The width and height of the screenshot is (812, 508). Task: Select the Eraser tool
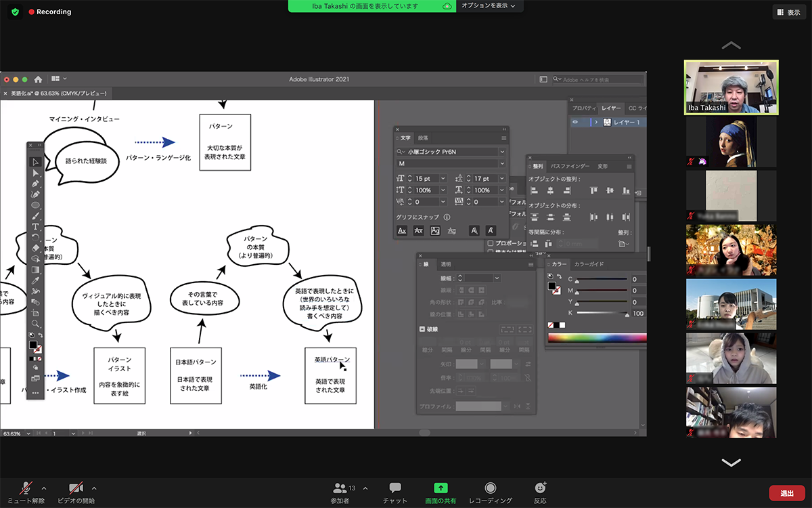pyautogui.click(x=36, y=248)
